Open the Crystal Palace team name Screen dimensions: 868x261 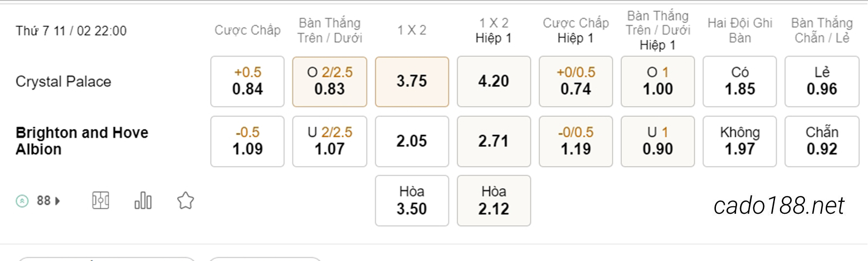63,81
